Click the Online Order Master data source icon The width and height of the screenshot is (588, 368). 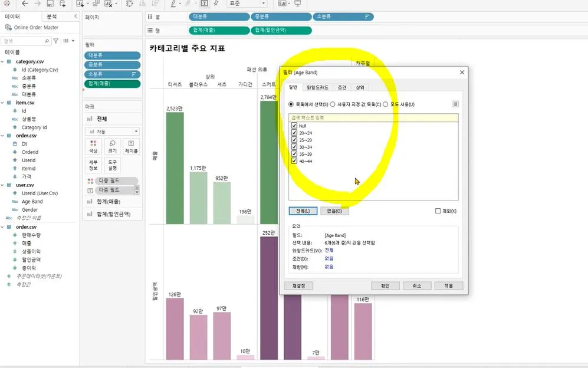click(x=8, y=27)
